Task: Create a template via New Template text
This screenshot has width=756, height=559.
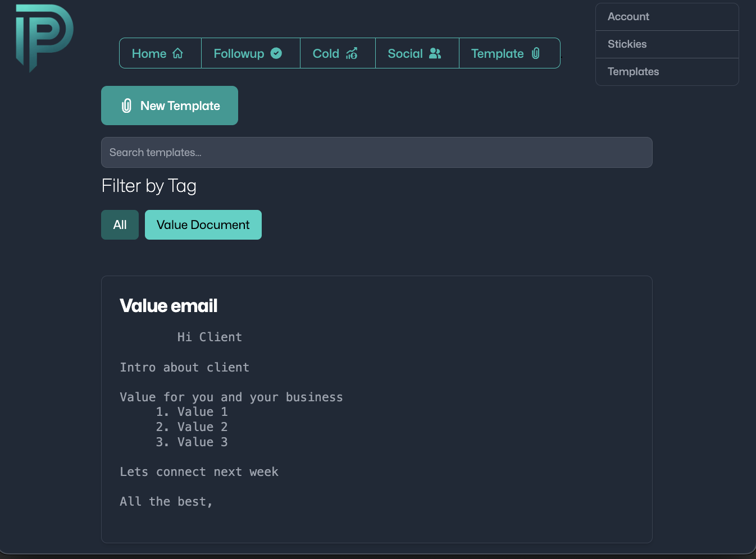Action: (x=180, y=106)
